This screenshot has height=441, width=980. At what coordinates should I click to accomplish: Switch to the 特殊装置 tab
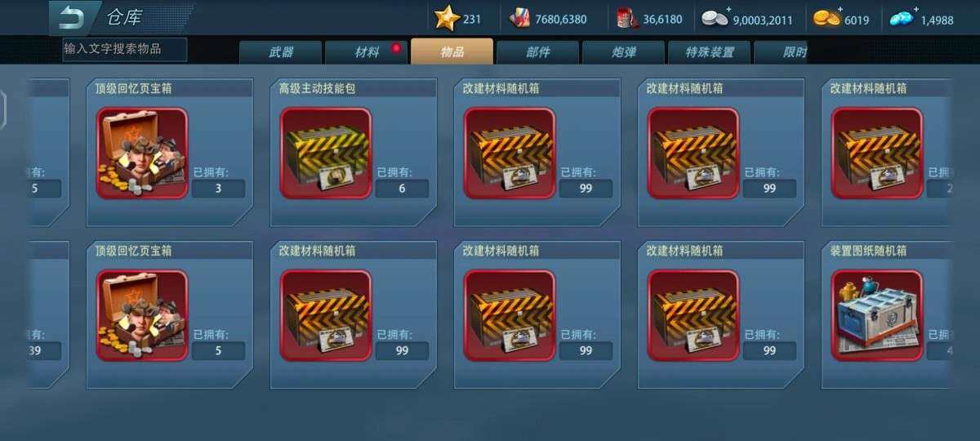709,52
